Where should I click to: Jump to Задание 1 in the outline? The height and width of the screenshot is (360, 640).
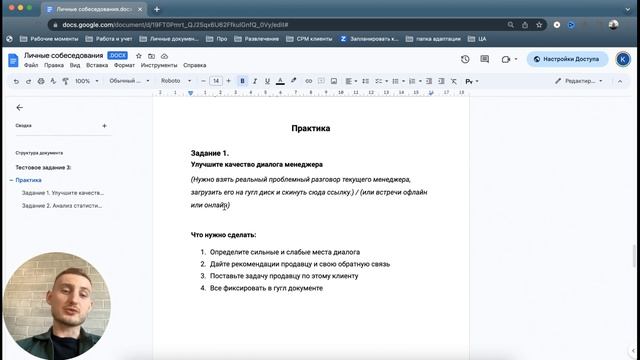62,193
